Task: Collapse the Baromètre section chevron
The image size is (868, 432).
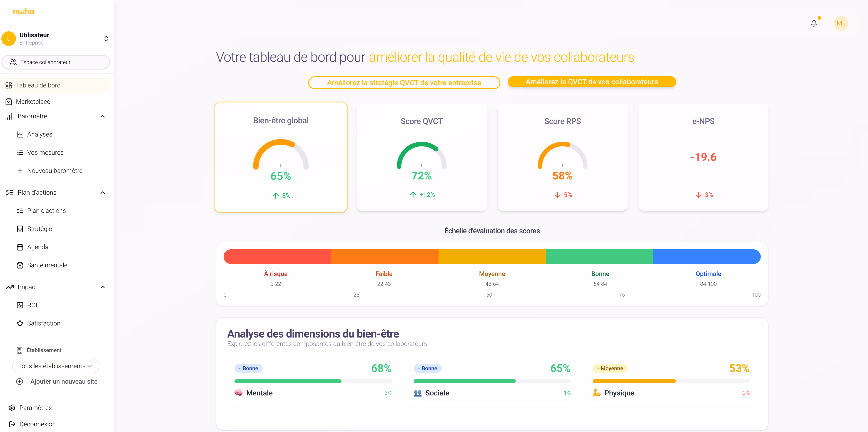Action: pos(103,116)
